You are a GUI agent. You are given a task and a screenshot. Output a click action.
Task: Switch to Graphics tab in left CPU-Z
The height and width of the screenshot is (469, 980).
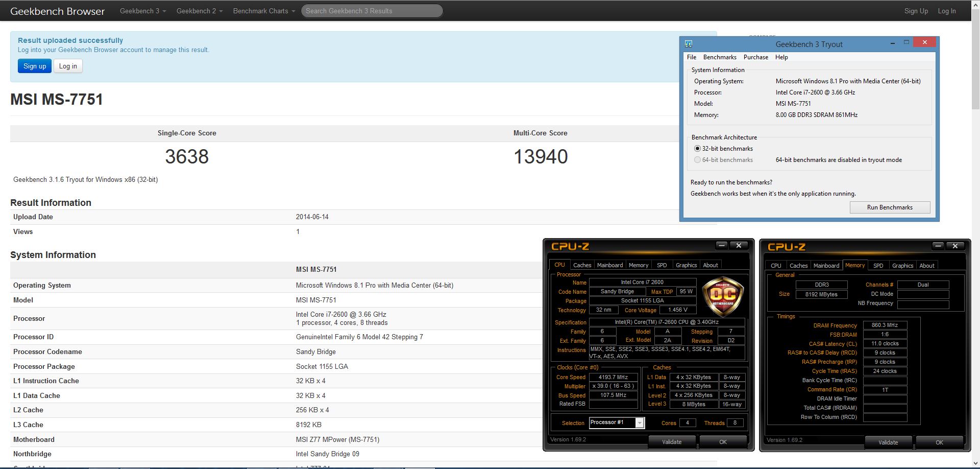coord(686,265)
